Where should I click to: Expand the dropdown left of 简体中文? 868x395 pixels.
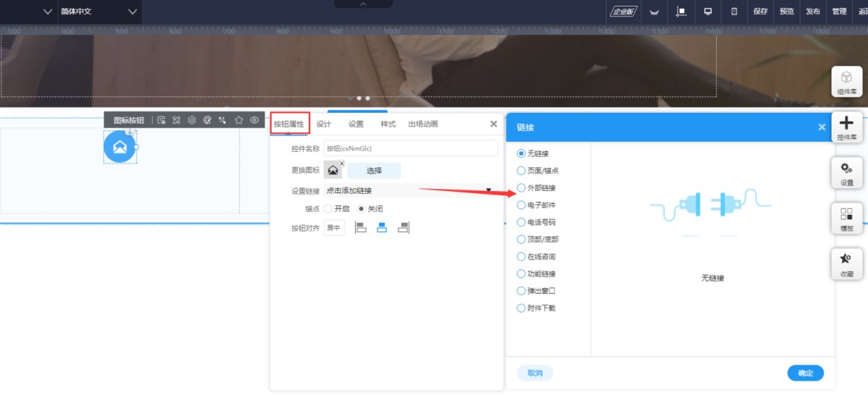coord(48,12)
